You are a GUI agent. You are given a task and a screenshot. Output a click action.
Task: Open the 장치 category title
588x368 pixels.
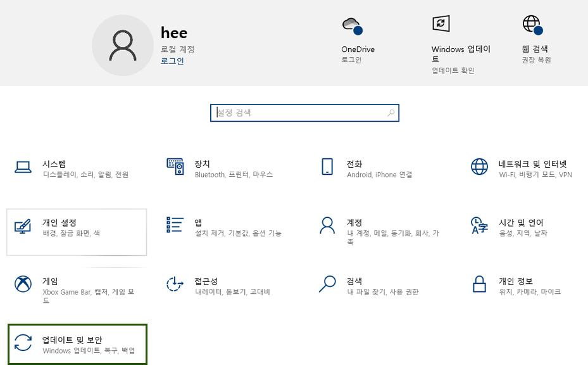(x=202, y=164)
